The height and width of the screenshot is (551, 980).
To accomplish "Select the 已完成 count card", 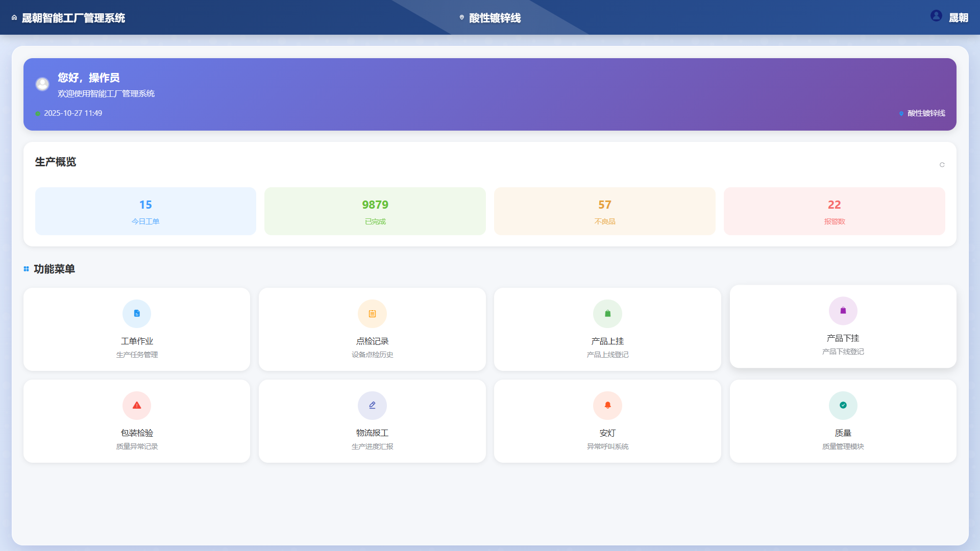I will click(x=375, y=211).
